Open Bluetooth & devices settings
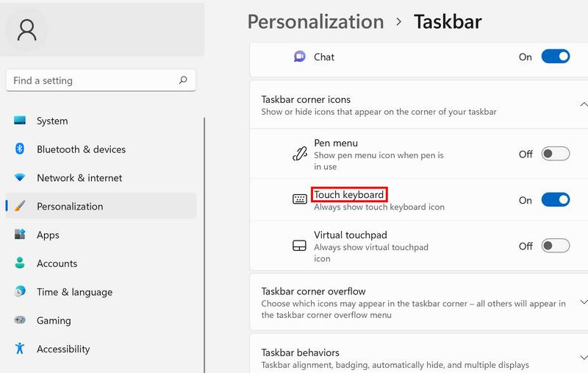Screen dimensions: 588x373 101,149
